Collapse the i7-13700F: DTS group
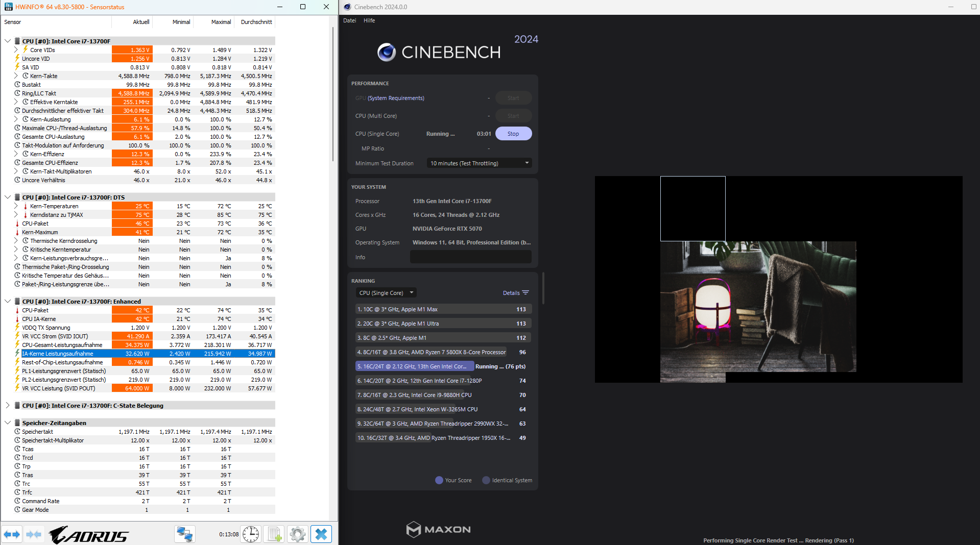 pos(8,197)
